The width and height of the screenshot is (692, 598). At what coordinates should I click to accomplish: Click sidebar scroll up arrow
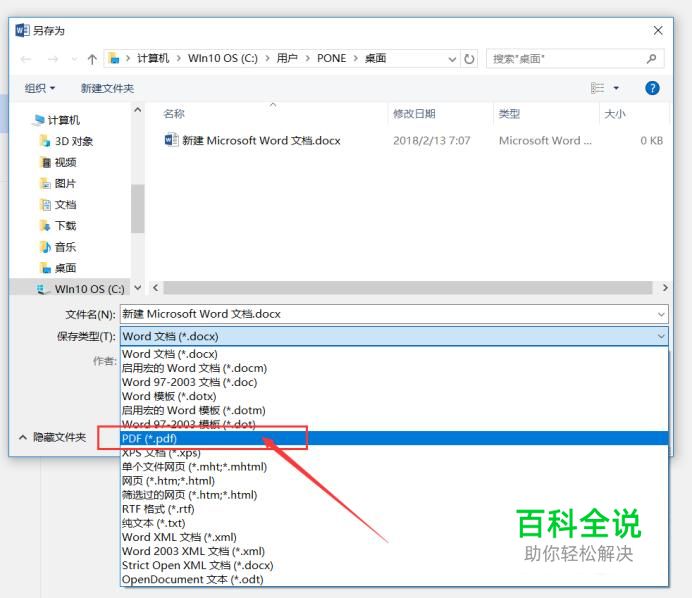[x=138, y=110]
